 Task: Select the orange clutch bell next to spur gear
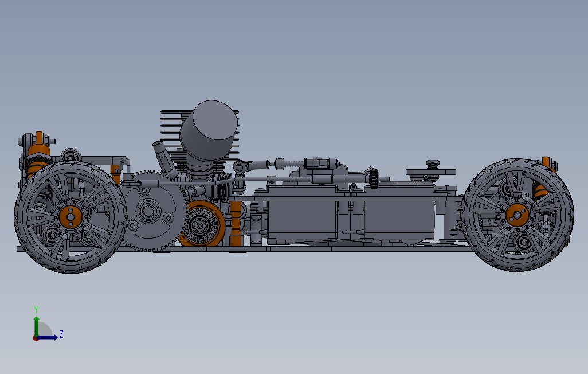tap(202, 224)
